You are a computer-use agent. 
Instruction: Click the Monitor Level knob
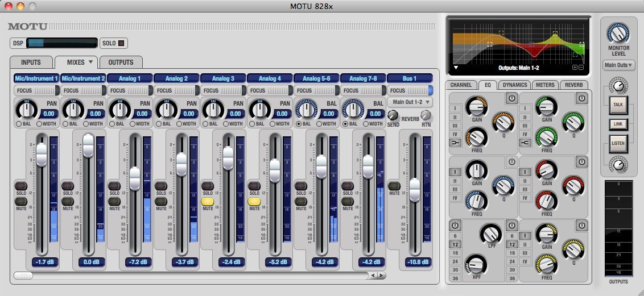(x=618, y=33)
